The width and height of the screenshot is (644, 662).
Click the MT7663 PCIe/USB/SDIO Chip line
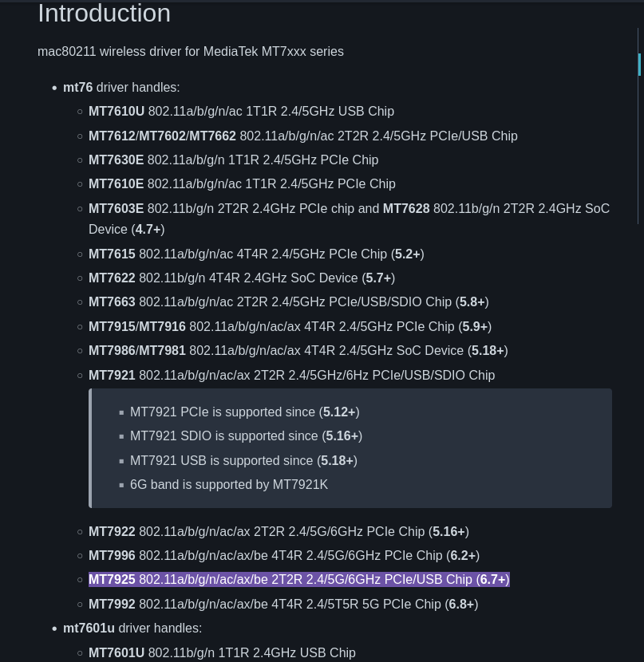[x=288, y=302]
